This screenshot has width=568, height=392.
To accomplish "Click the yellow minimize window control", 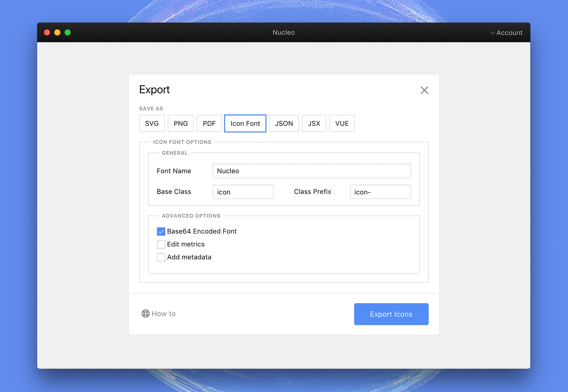I will (x=57, y=32).
